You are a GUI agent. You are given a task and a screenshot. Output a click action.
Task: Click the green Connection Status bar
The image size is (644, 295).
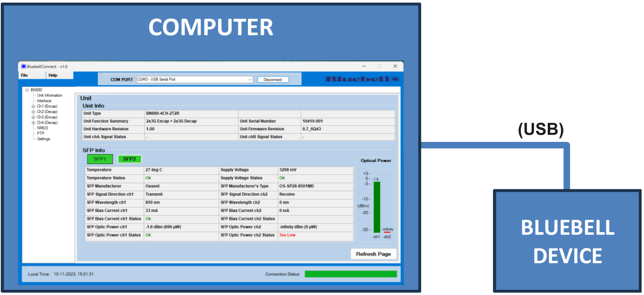point(351,274)
